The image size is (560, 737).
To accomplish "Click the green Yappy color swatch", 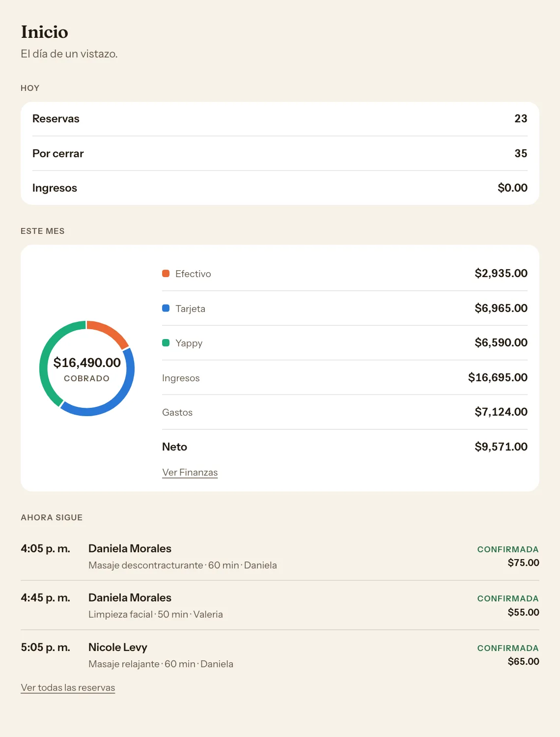I will 166,342.
